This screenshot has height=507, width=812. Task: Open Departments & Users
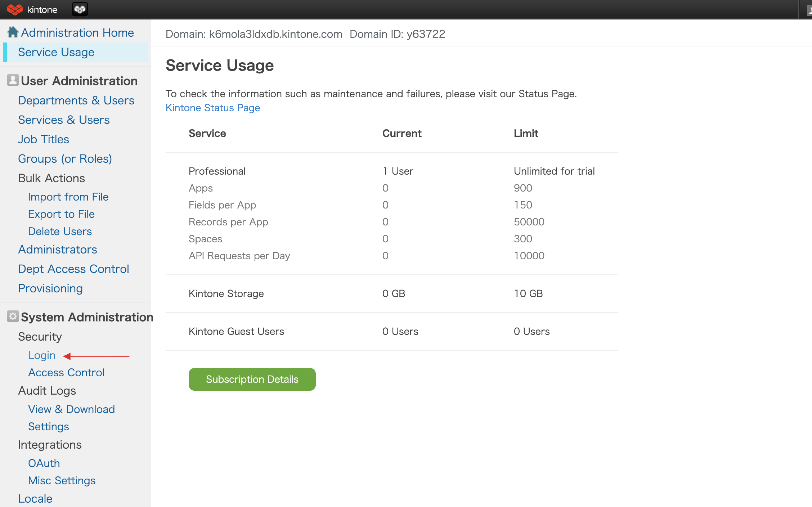(76, 100)
